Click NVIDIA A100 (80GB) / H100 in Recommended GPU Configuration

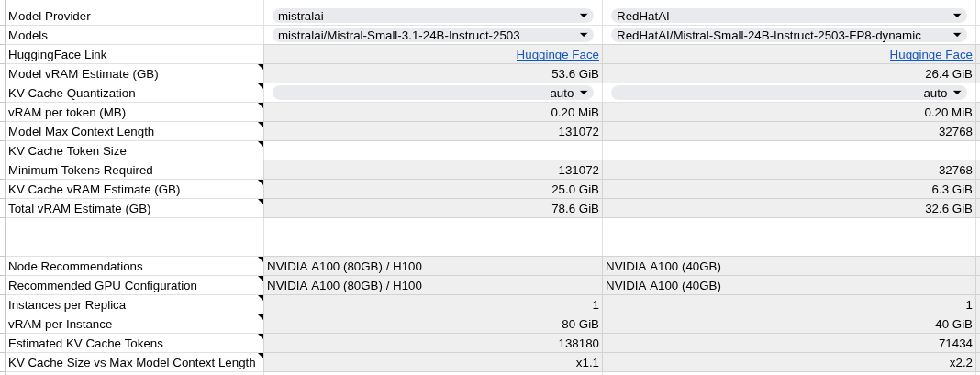click(x=433, y=286)
